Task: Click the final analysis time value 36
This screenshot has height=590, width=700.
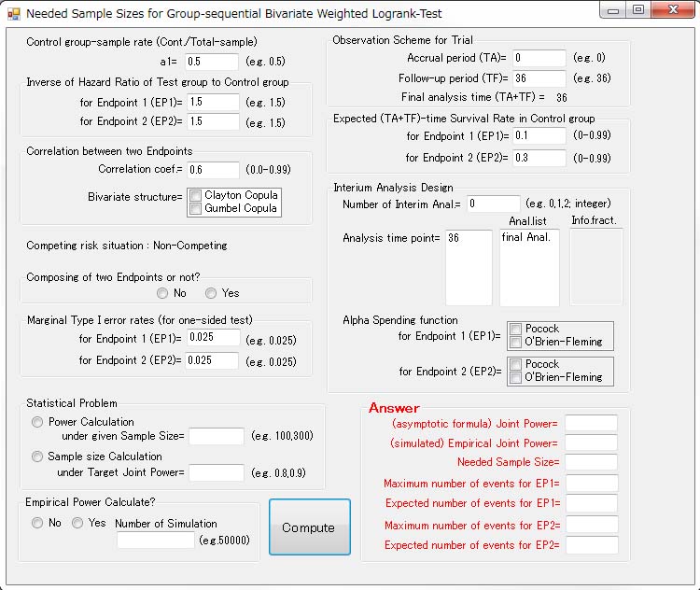Action: [x=562, y=97]
